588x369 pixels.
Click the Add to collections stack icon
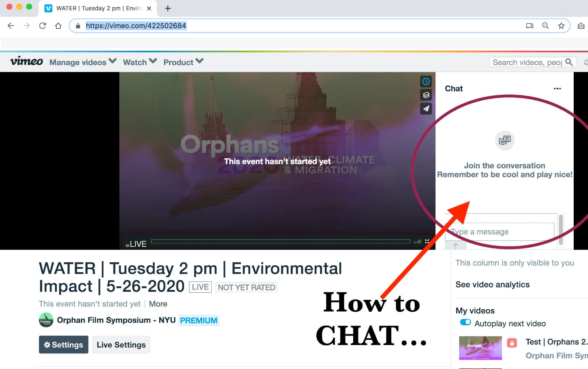click(x=426, y=95)
